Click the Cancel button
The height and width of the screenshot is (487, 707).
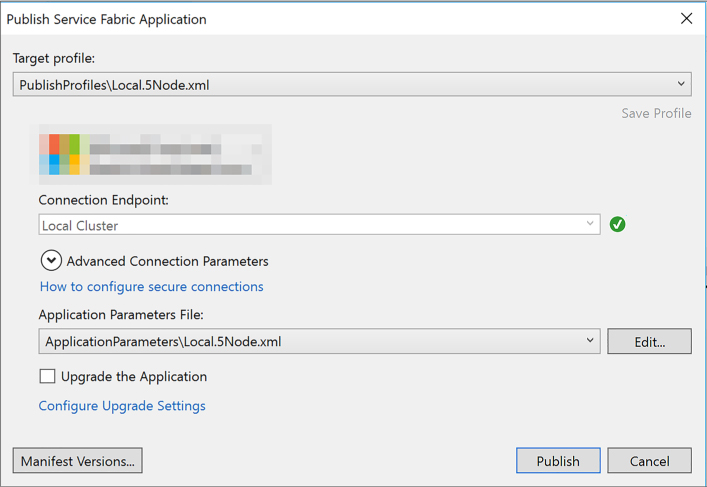point(649,460)
